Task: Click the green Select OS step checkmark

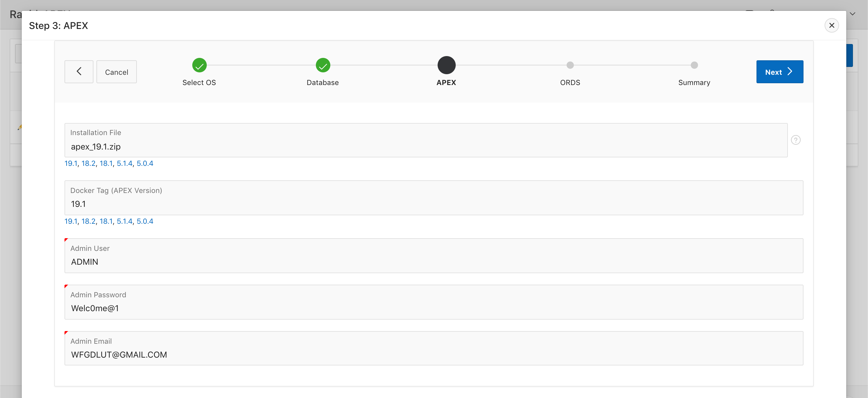Action: tap(199, 65)
